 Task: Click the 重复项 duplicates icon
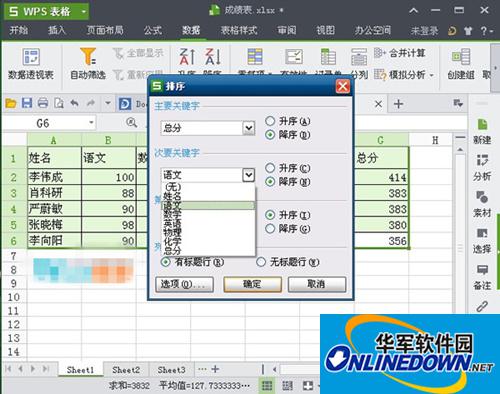(255, 57)
